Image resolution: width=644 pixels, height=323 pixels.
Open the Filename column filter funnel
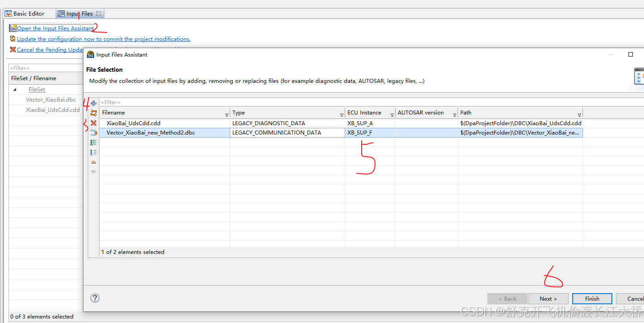coord(227,114)
